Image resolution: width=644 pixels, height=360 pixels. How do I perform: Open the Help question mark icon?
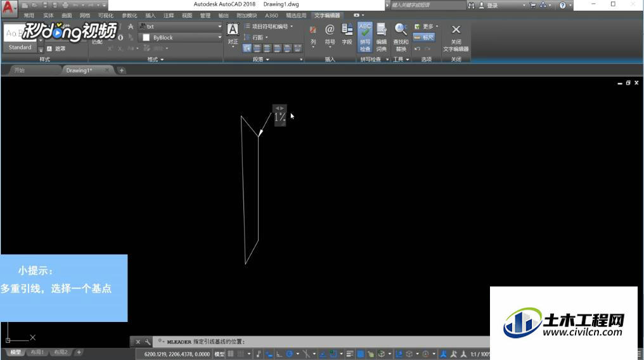coord(563,5)
